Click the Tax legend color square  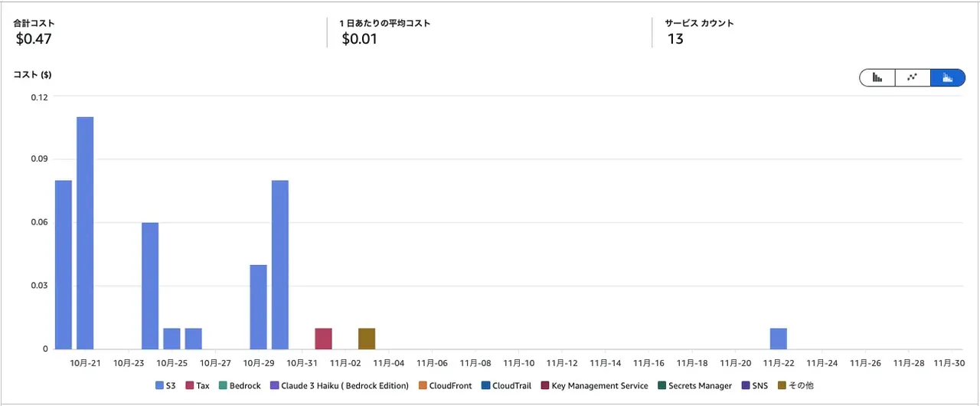click(190, 386)
